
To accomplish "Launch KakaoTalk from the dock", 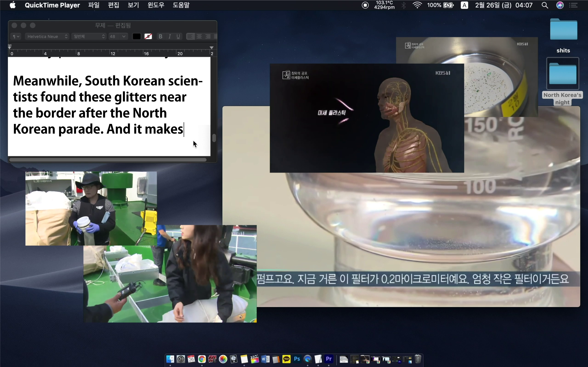I will pyautogui.click(x=286, y=359).
